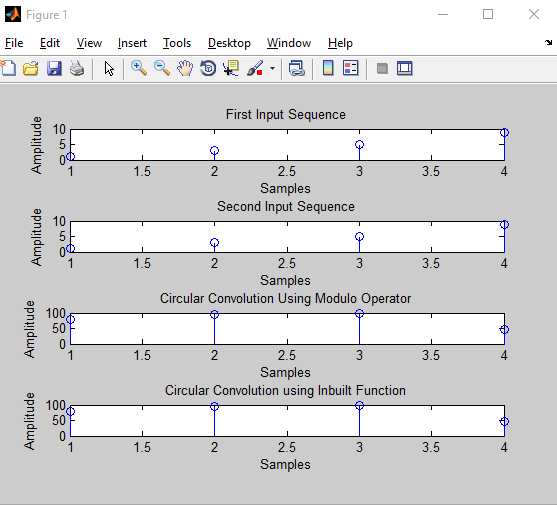The height and width of the screenshot is (505, 557).
Task: Click the Hide Plot Tools icon
Action: pyautogui.click(x=382, y=68)
